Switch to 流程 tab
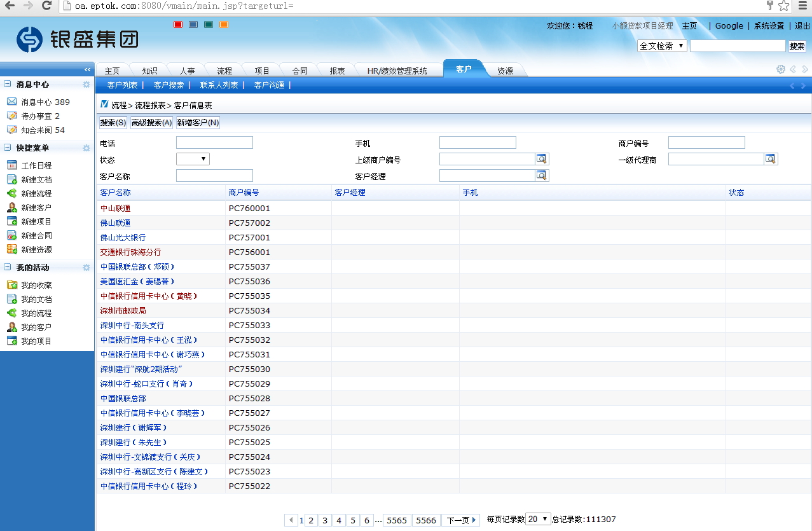The height and width of the screenshot is (531, 812). pos(224,71)
